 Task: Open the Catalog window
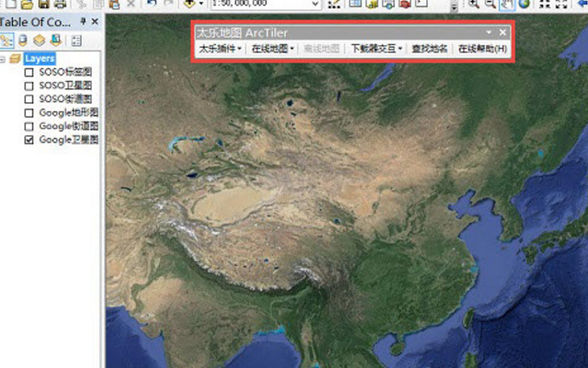click(372, 4)
